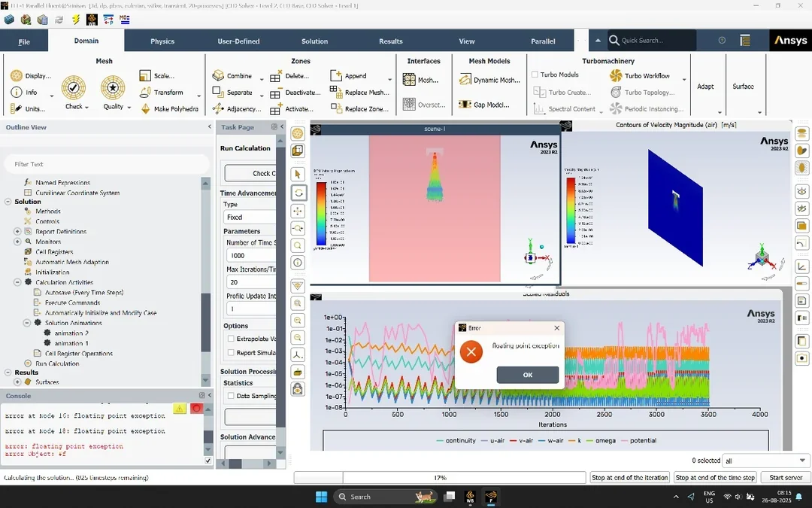Image resolution: width=812 pixels, height=508 pixels.
Task: Open the File menu tab
Action: pyautogui.click(x=24, y=41)
